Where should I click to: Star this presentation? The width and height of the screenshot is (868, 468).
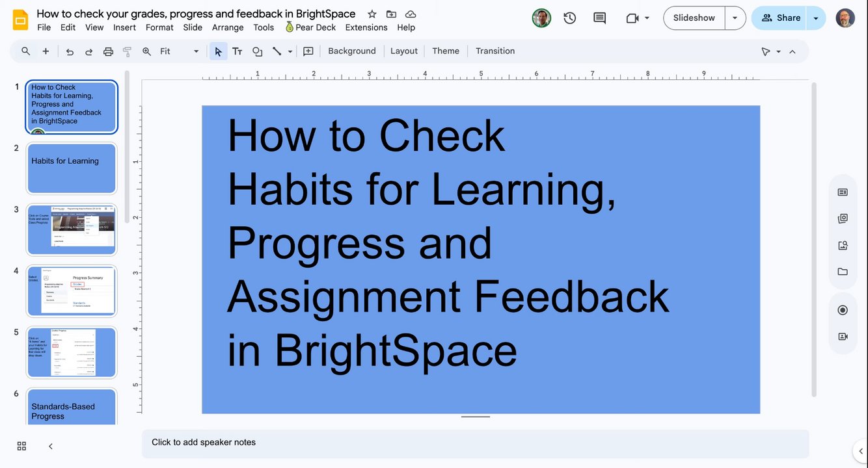click(372, 14)
